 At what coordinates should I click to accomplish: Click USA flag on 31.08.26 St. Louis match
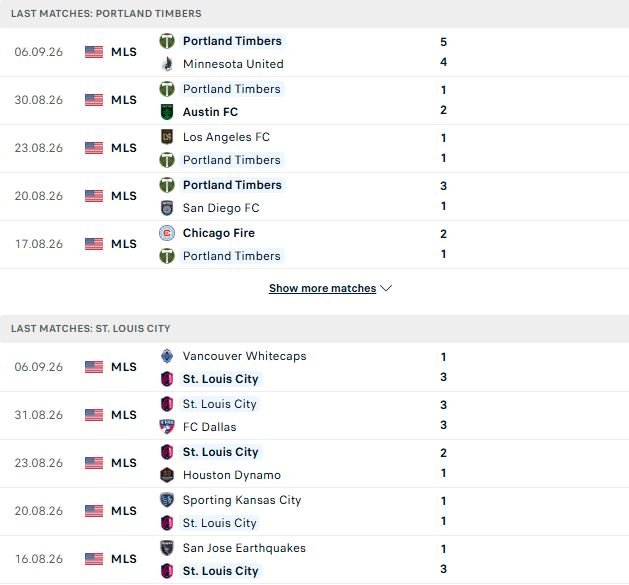[94, 415]
